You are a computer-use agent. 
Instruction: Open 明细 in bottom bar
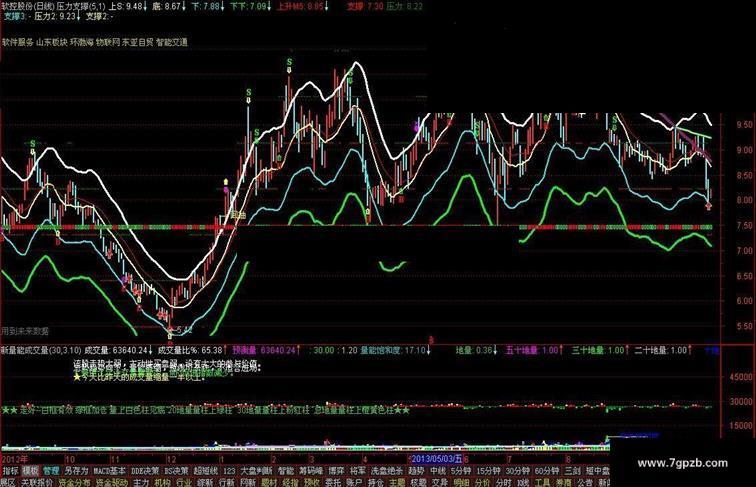pos(461,483)
